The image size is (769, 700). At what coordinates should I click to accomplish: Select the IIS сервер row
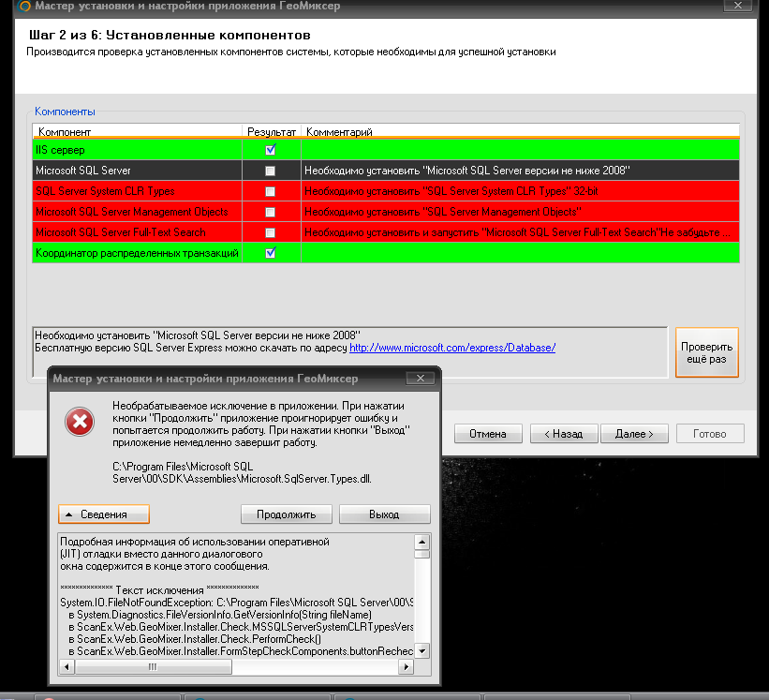[386, 150]
